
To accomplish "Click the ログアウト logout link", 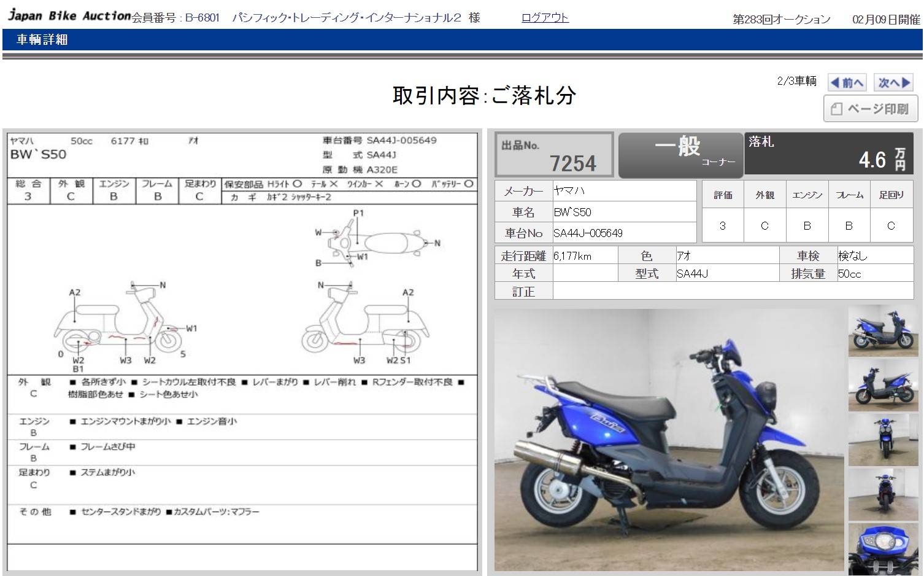I will click(x=545, y=17).
